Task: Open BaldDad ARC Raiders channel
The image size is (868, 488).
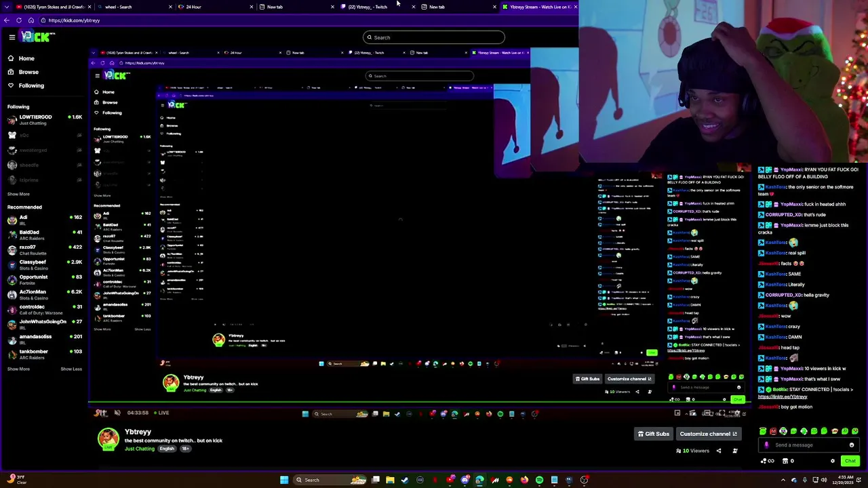Action: pyautogui.click(x=43, y=235)
